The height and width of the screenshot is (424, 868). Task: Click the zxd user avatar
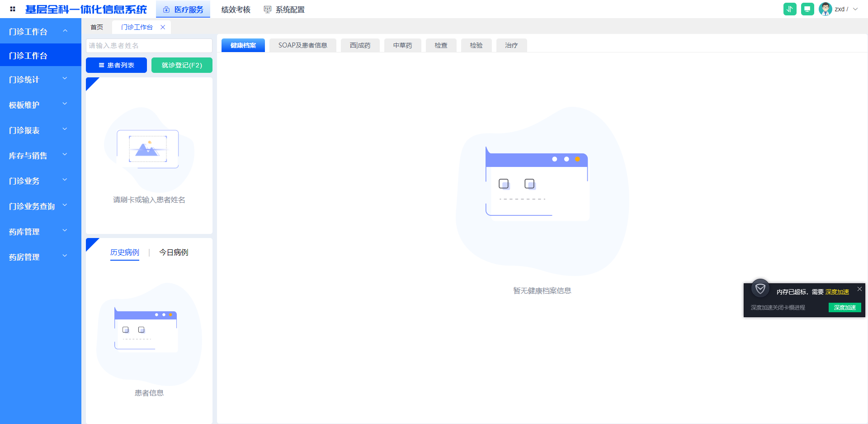click(826, 9)
